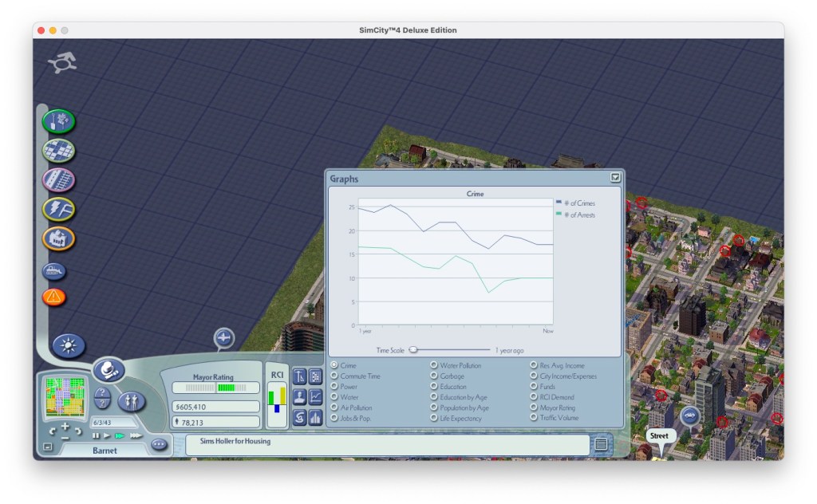Click the Time Scale slider handle
The width and height of the screenshot is (817, 504).
pos(414,350)
